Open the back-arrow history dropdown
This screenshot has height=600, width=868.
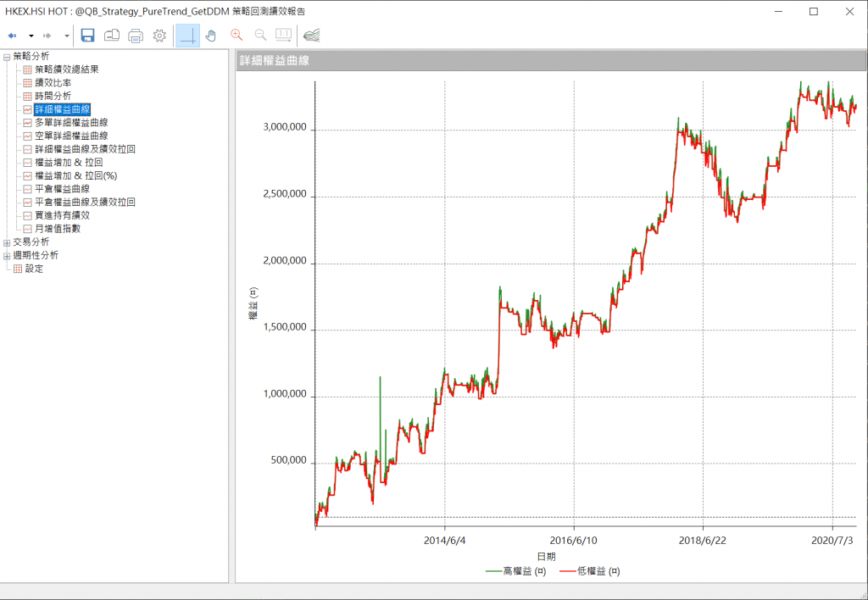(31, 36)
